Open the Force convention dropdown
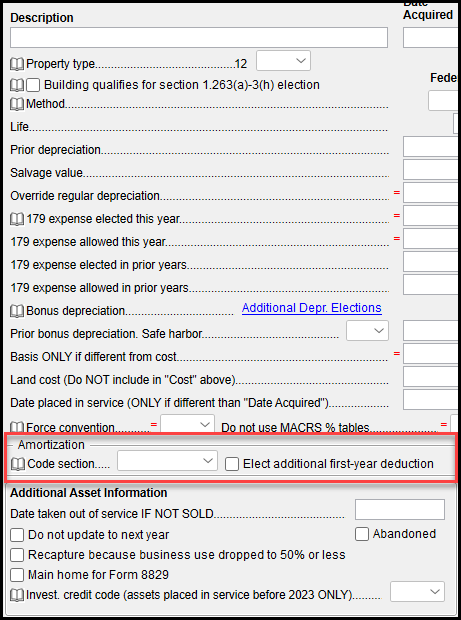 tap(187, 424)
